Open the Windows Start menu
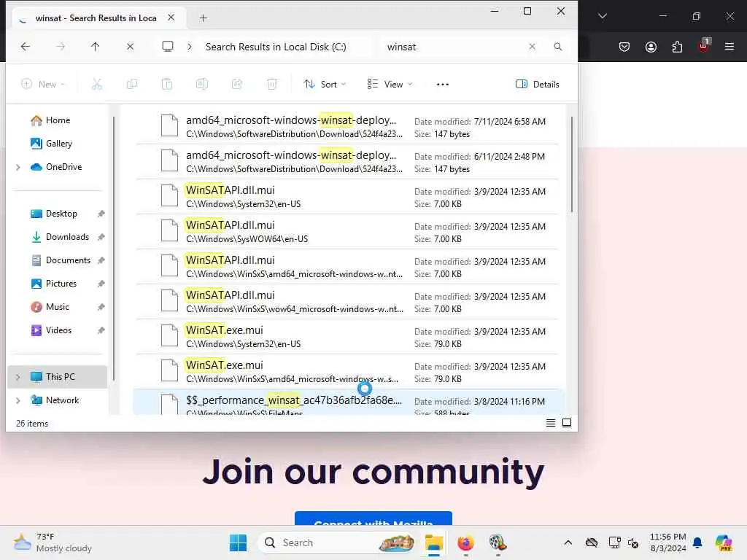 pyautogui.click(x=239, y=542)
